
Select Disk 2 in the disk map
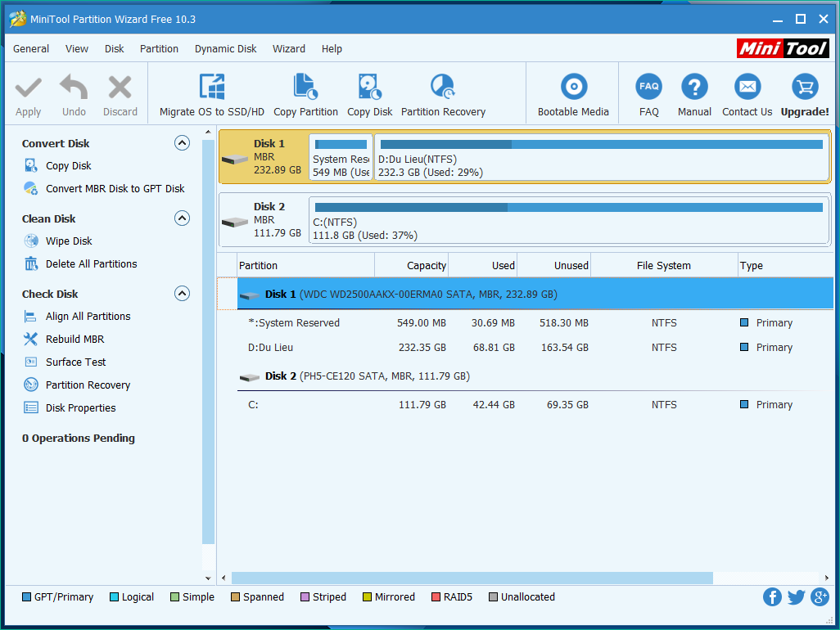click(x=264, y=220)
